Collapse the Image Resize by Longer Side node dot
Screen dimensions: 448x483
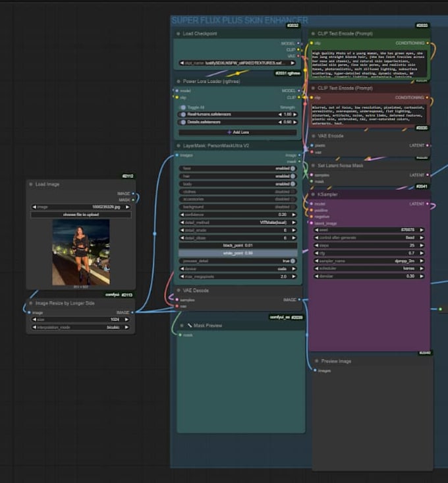coord(31,303)
